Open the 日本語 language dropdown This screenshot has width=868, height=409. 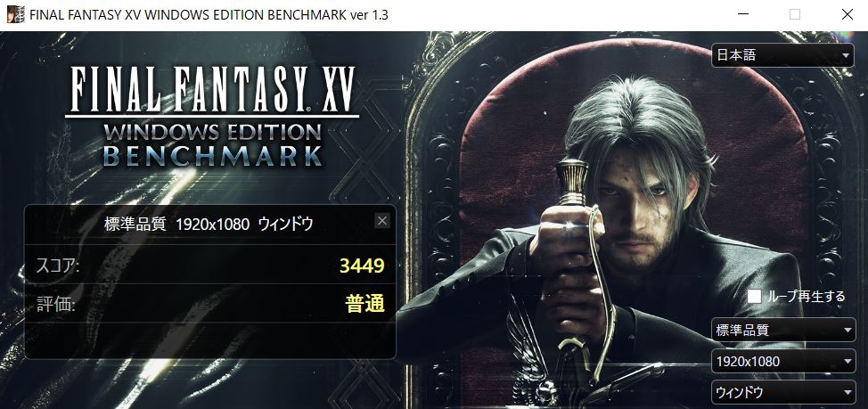pyautogui.click(x=782, y=55)
